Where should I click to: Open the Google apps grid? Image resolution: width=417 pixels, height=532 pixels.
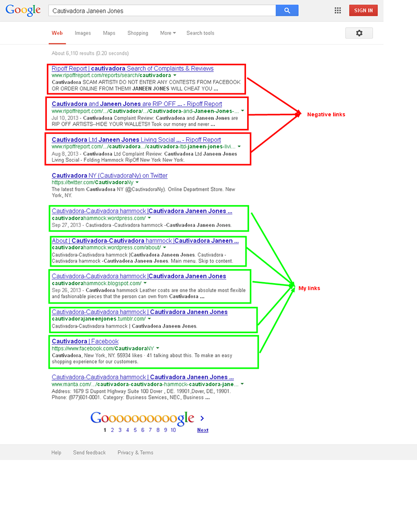(338, 10)
